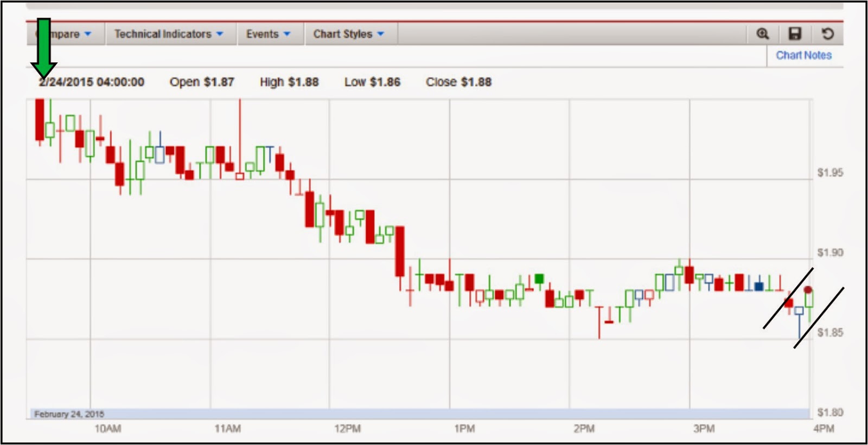The height and width of the screenshot is (445, 868).
Task: Click the $1.85 price axis label
Action: [x=831, y=332]
